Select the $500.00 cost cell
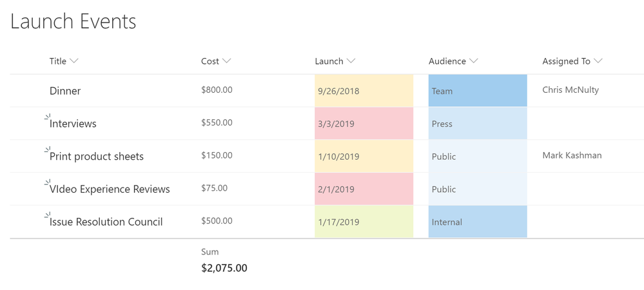 pos(217,221)
